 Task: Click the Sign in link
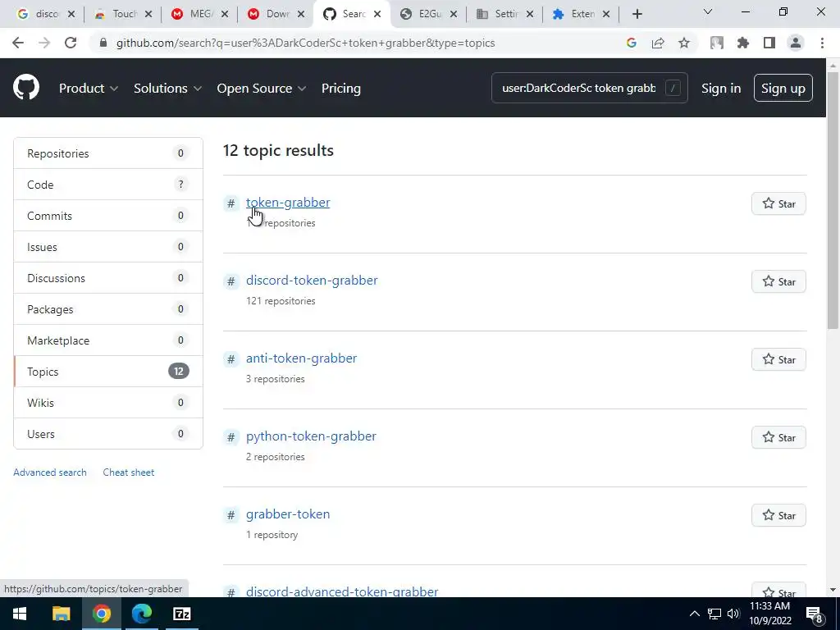(x=721, y=89)
